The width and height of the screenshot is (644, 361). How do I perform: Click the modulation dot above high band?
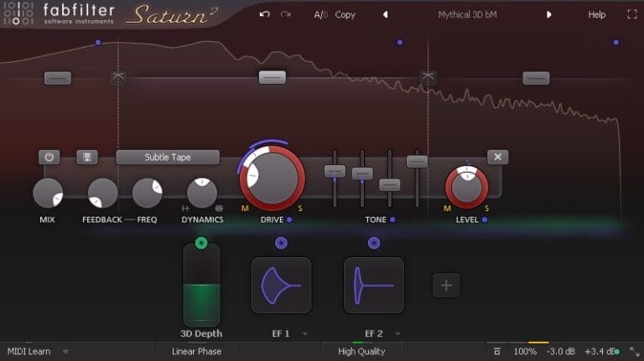616,42
